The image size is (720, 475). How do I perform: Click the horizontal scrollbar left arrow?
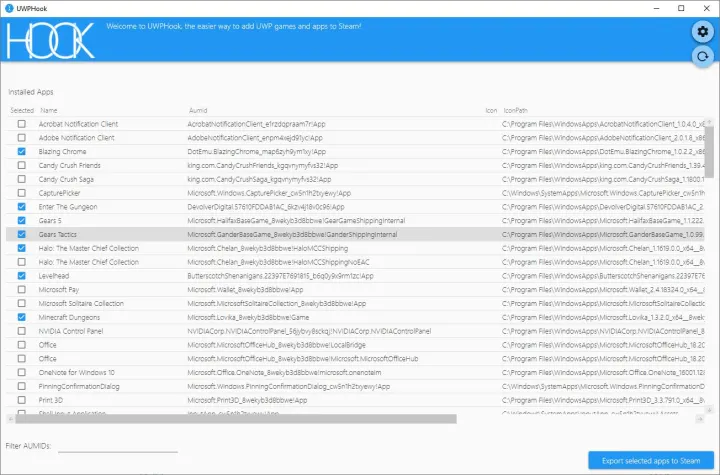coord(11,418)
